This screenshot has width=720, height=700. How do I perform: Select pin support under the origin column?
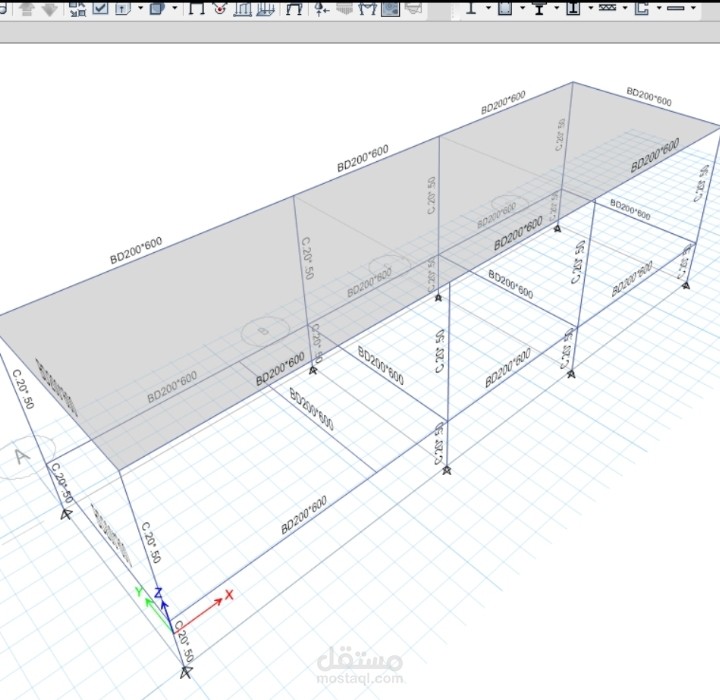pos(186,672)
